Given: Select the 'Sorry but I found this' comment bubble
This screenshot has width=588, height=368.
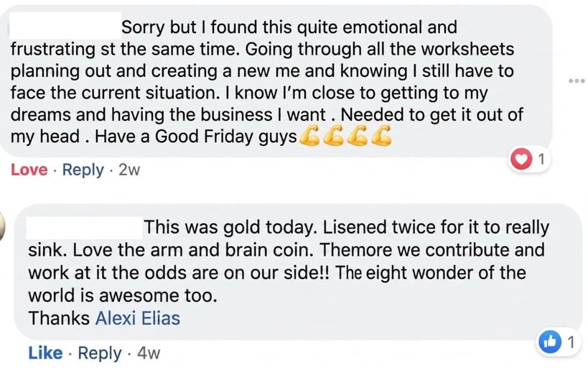Looking at the screenshot, I should coord(276,80).
